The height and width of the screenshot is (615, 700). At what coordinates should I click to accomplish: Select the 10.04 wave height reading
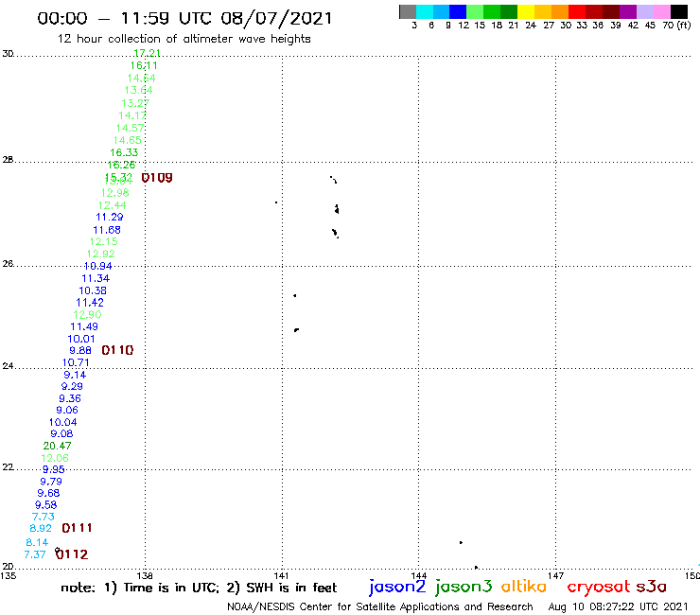(x=63, y=423)
